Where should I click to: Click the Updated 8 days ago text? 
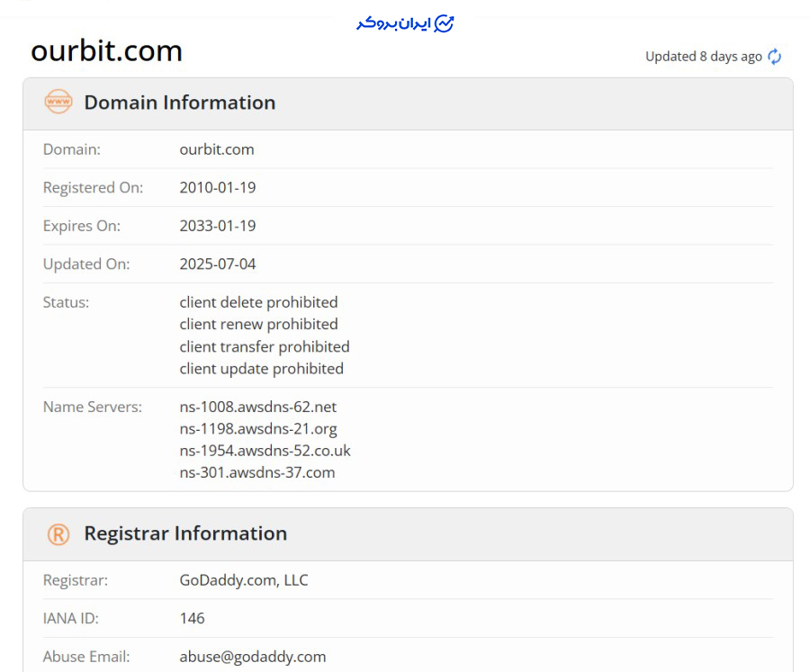tap(703, 57)
